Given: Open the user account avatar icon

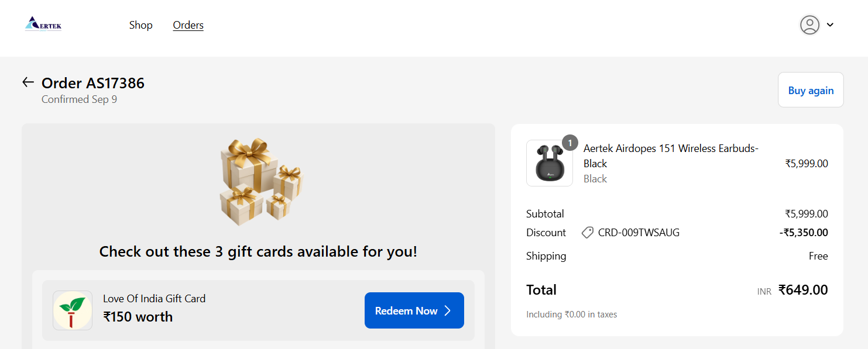Looking at the screenshot, I should coord(809,25).
